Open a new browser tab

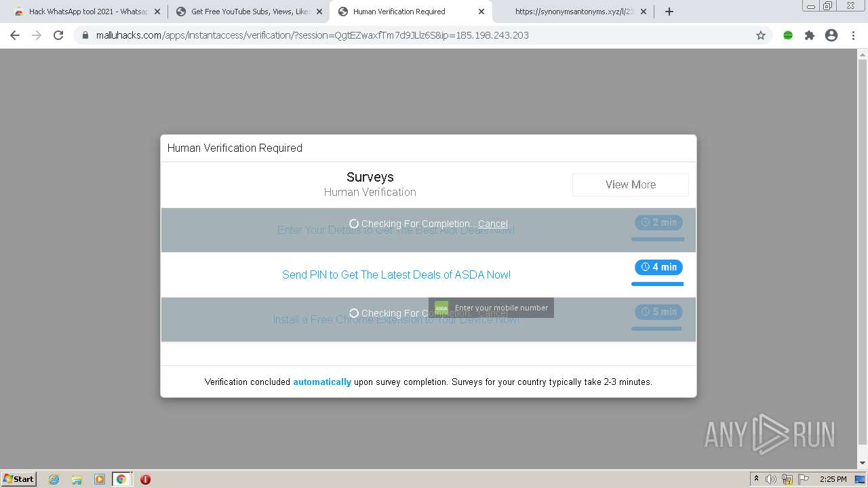[x=669, y=12]
